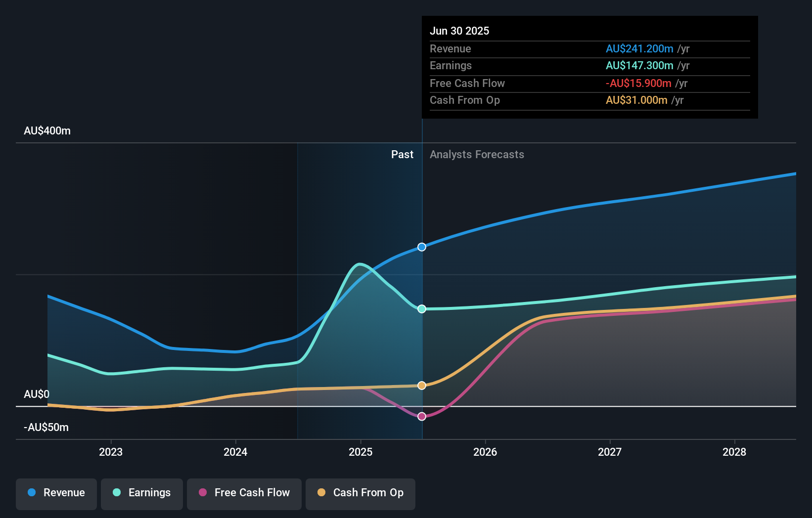Click the orange Cash From Op legend dot

click(x=321, y=492)
